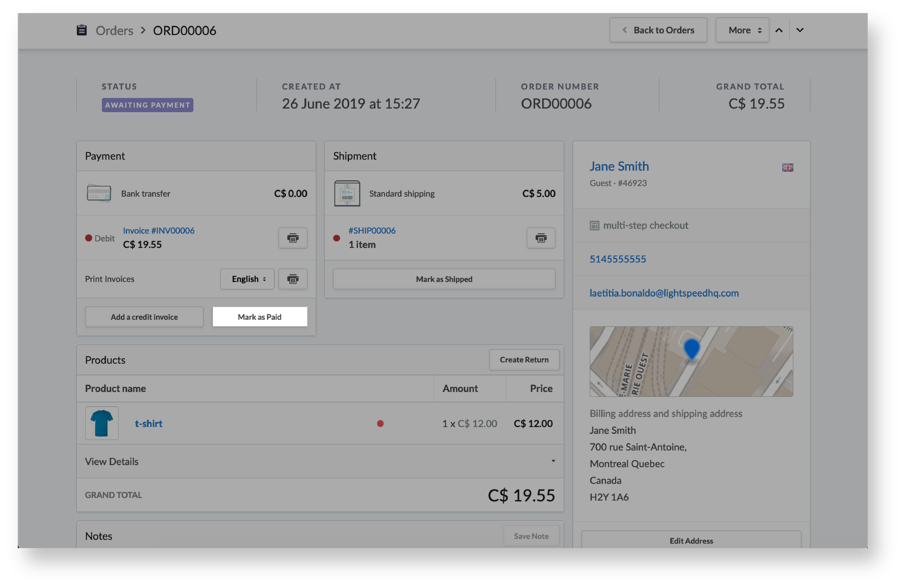Click the Orders clipboard icon in breadcrumb
Viewport: 903px width, 588px height.
coord(82,30)
